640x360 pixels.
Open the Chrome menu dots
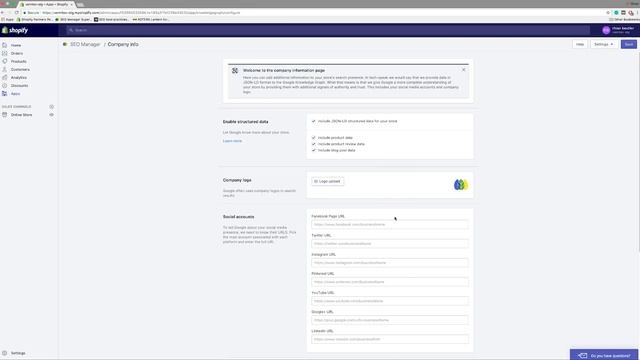click(x=637, y=13)
